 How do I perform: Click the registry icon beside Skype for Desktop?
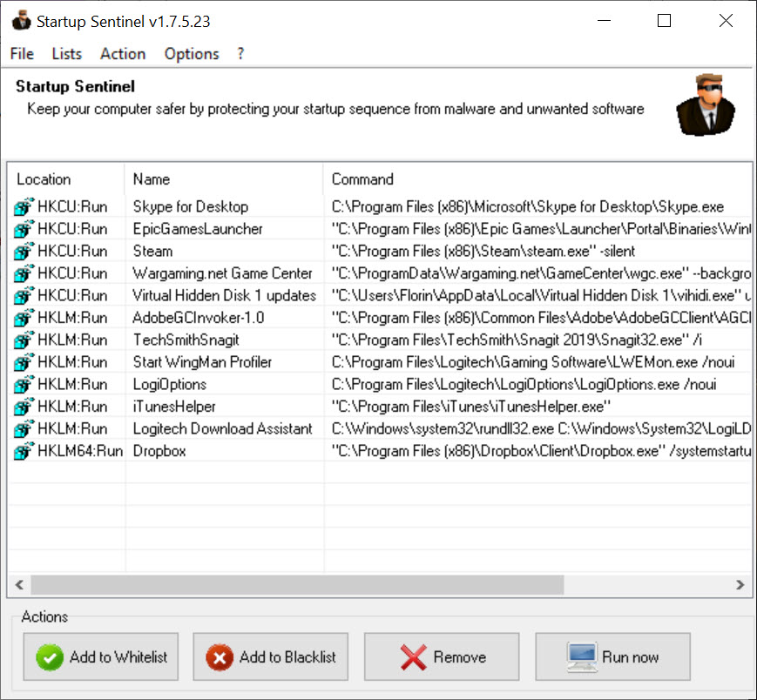(x=24, y=206)
